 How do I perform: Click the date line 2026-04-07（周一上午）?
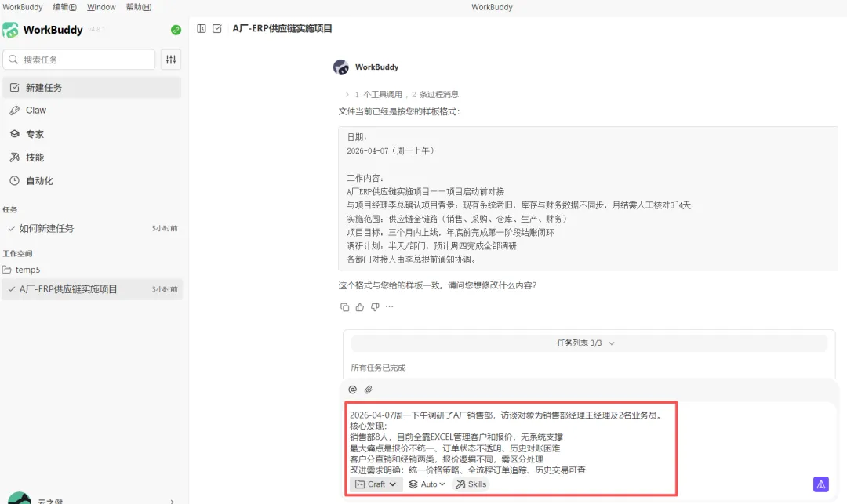[x=391, y=151]
